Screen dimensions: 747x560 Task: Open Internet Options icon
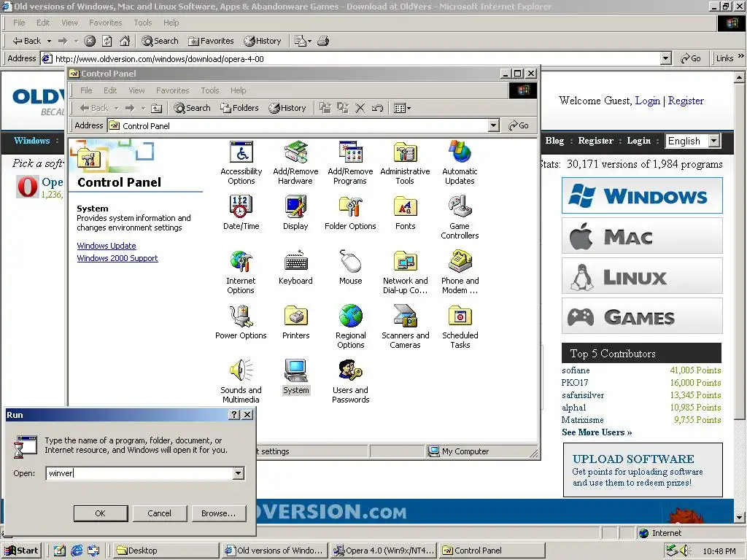tap(241, 273)
